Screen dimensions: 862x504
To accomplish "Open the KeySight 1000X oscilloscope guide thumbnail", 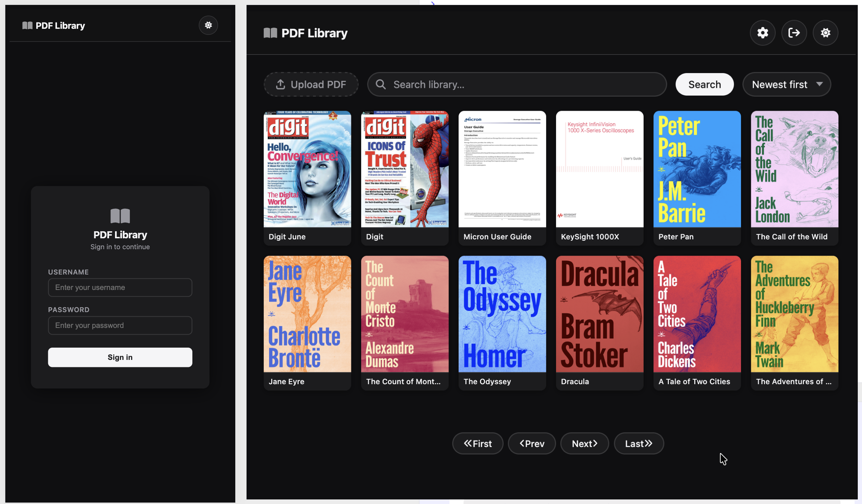I will point(600,169).
